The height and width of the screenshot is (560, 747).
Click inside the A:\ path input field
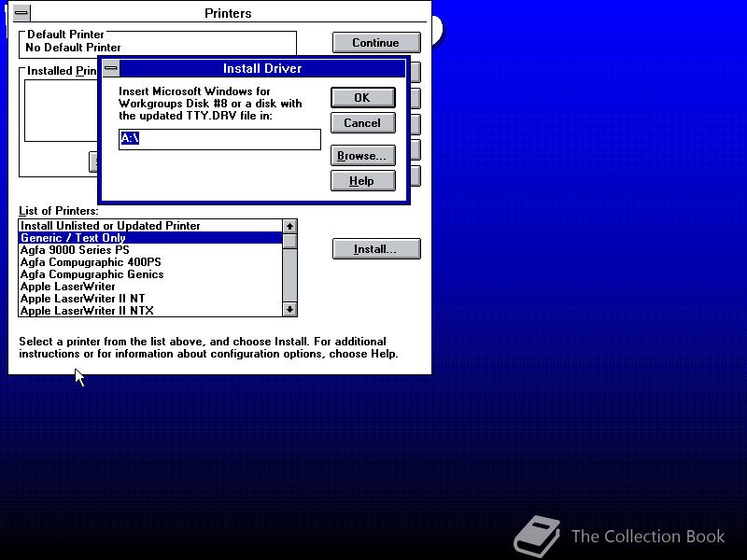tap(219, 138)
